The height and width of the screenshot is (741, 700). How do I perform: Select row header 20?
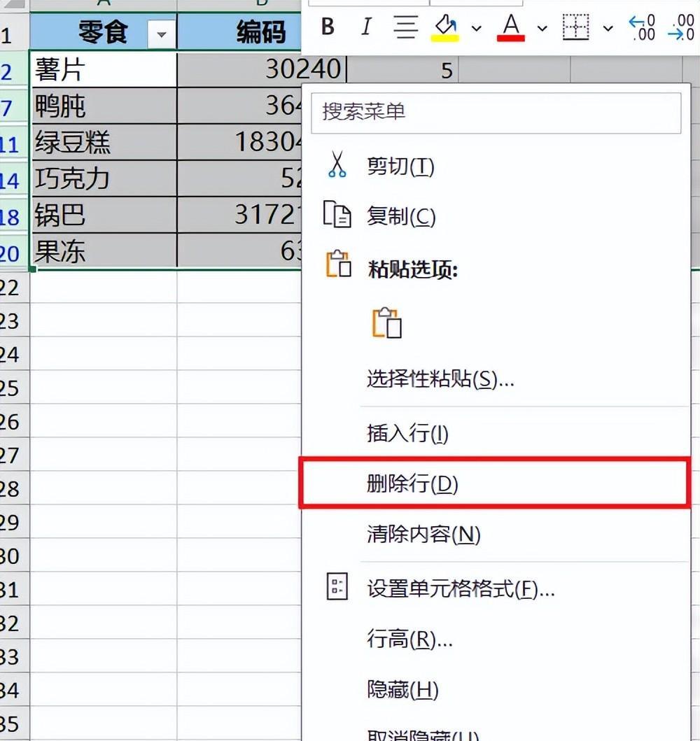14,253
